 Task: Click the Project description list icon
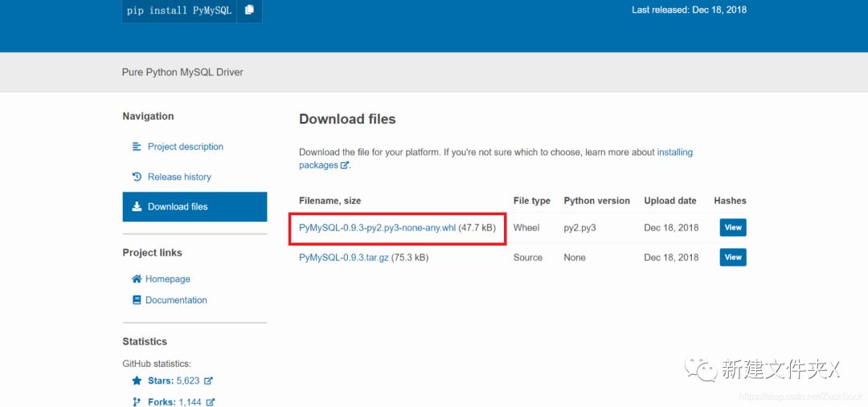coord(137,147)
